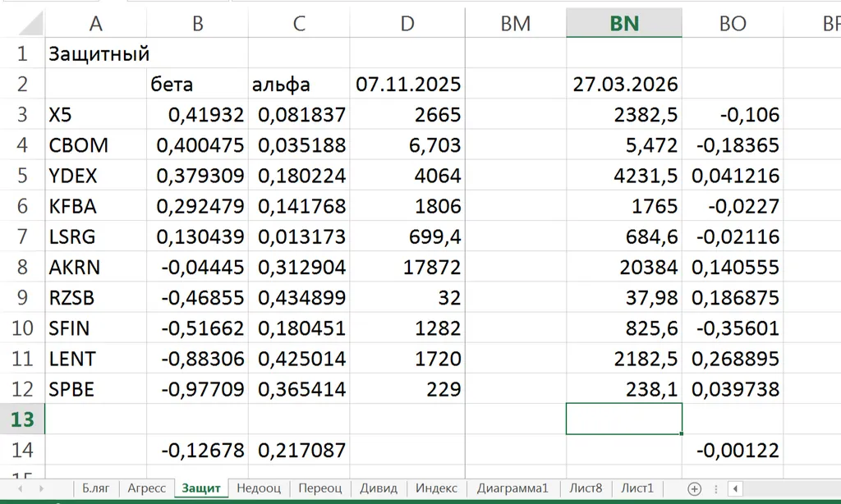Select column BN header

pyautogui.click(x=624, y=23)
